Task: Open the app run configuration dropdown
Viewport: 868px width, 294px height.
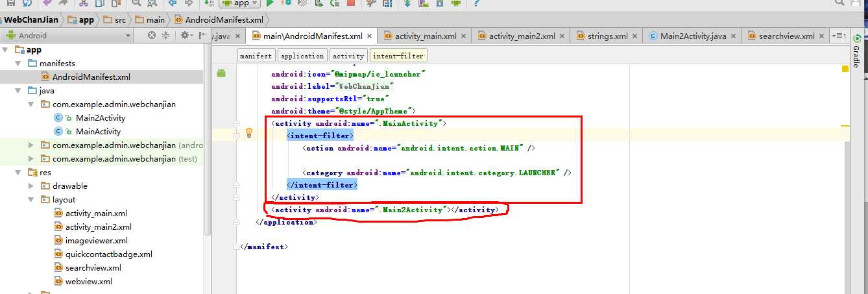Action: pyautogui.click(x=239, y=3)
